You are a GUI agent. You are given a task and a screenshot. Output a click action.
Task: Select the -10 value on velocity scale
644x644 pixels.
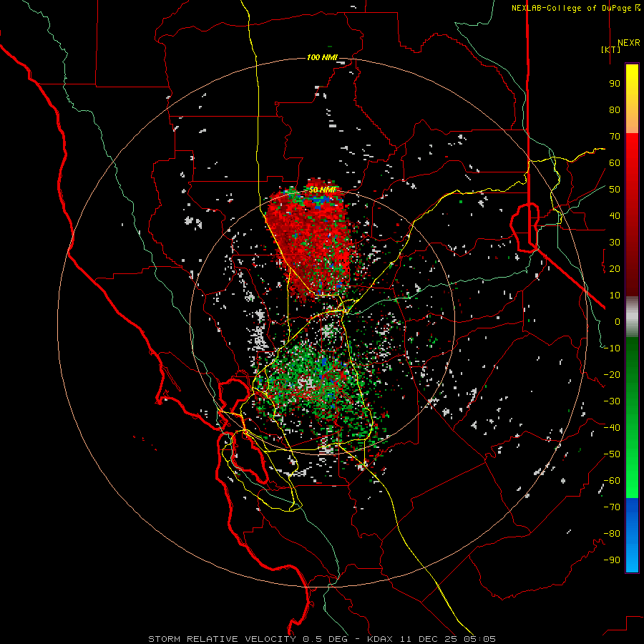click(x=612, y=348)
